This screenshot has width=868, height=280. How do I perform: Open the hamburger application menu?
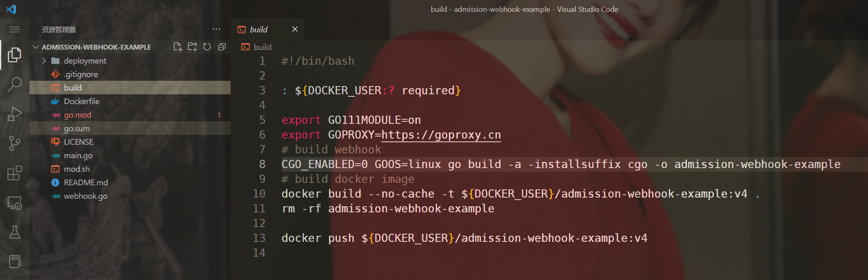pyautogui.click(x=15, y=30)
